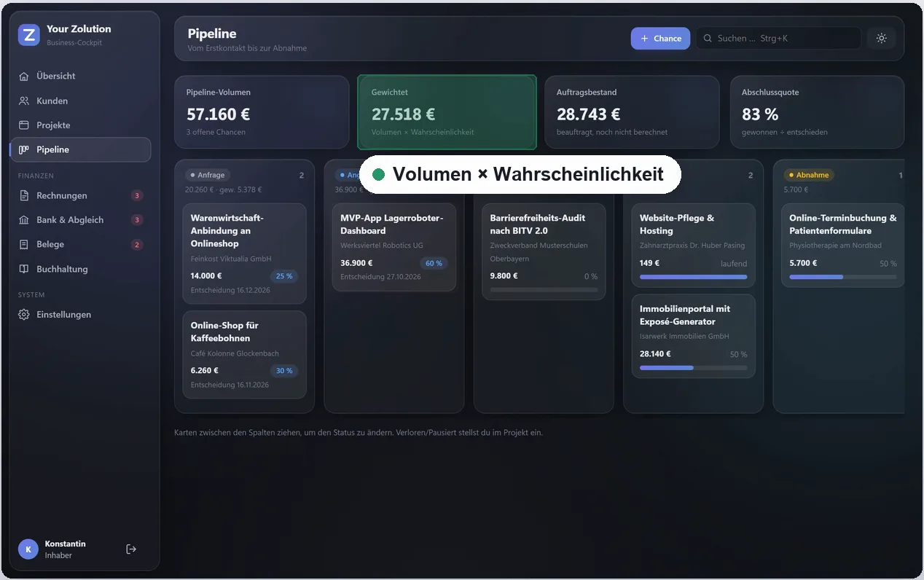Click the Belege badge showing 2

coord(137,245)
